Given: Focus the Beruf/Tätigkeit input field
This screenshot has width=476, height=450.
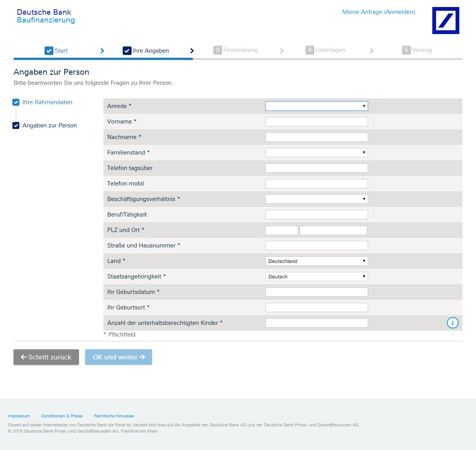Looking at the screenshot, I should pos(317,215).
